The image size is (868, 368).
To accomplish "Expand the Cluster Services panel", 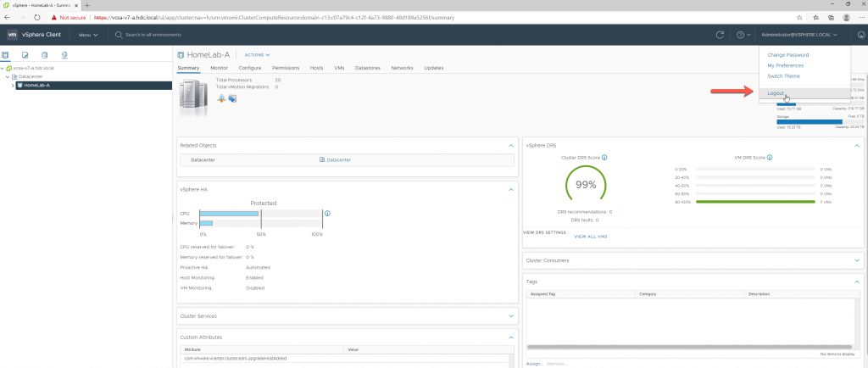I will coord(511,316).
